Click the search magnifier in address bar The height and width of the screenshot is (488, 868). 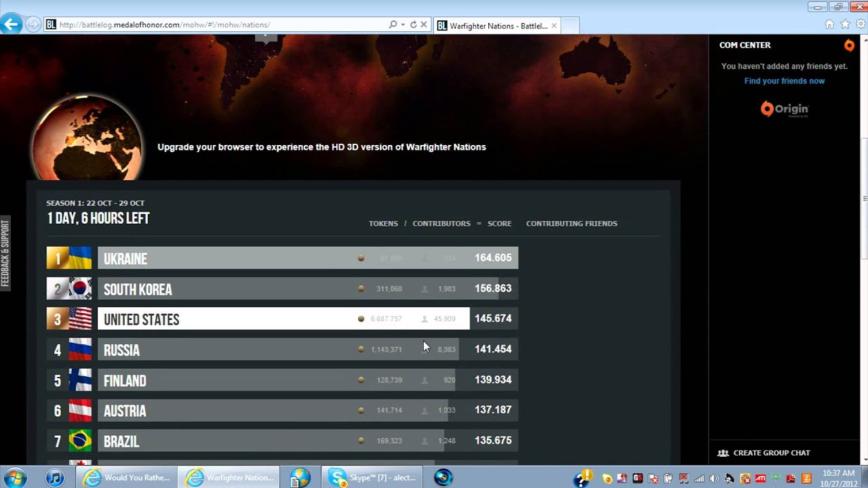[x=393, y=25]
